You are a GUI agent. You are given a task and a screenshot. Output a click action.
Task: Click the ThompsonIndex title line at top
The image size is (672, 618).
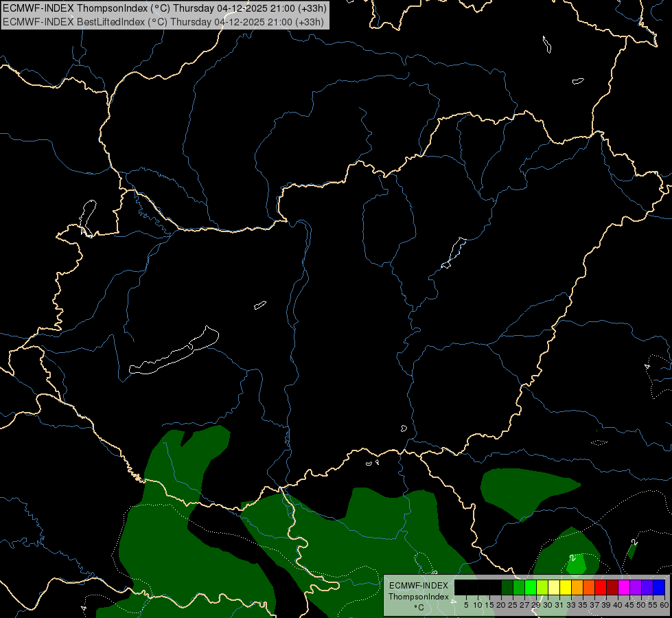165,8
